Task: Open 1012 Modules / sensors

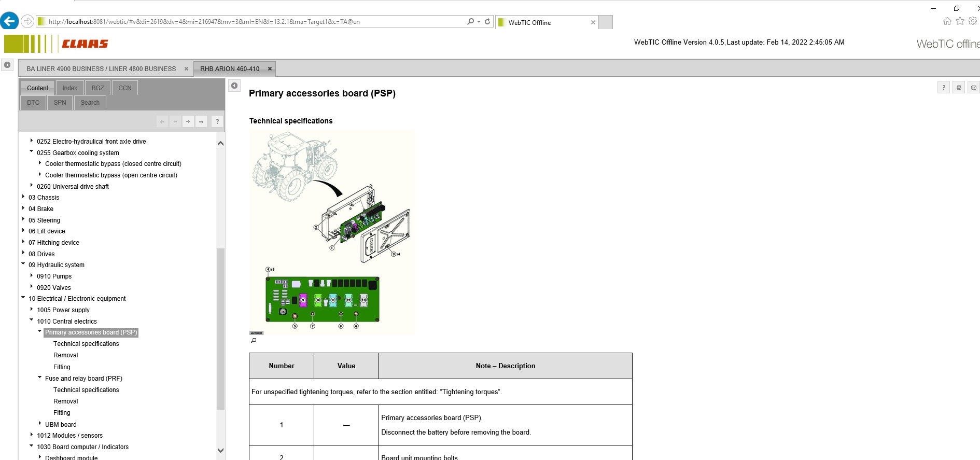Action: click(x=70, y=436)
